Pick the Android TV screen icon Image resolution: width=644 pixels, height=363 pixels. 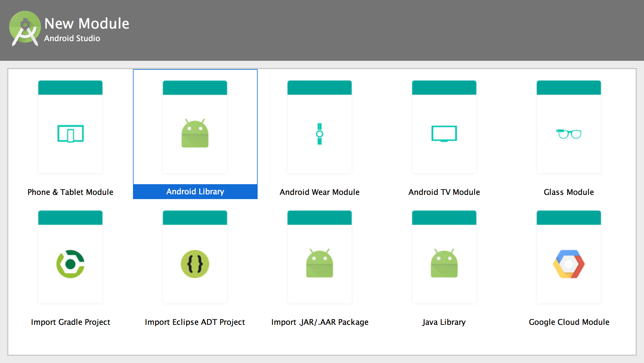(444, 134)
